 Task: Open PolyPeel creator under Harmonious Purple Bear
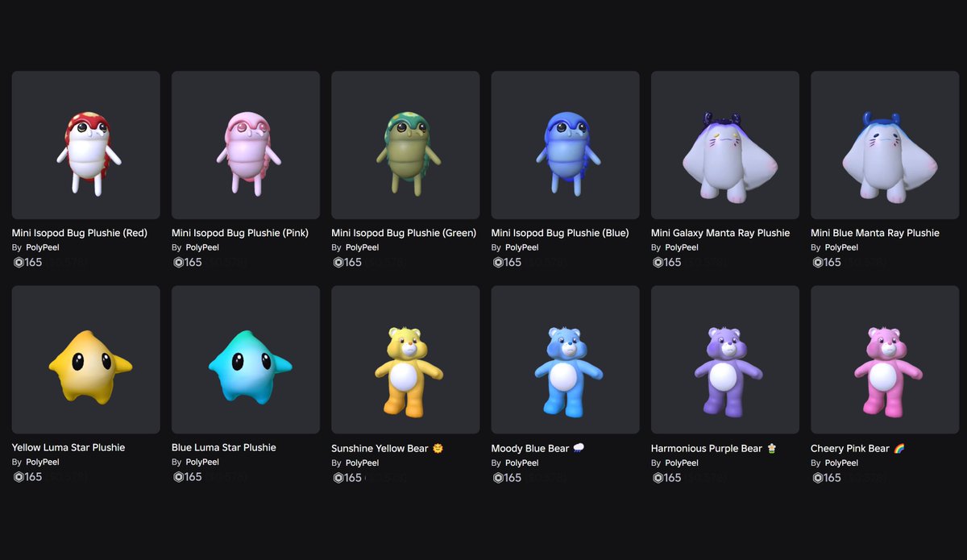coord(682,463)
